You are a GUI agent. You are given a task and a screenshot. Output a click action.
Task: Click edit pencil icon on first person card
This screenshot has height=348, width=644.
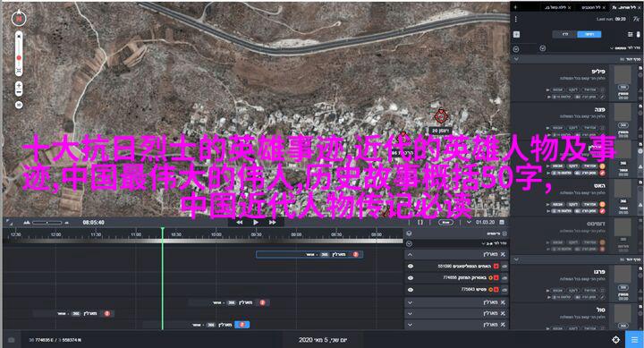click(x=603, y=97)
